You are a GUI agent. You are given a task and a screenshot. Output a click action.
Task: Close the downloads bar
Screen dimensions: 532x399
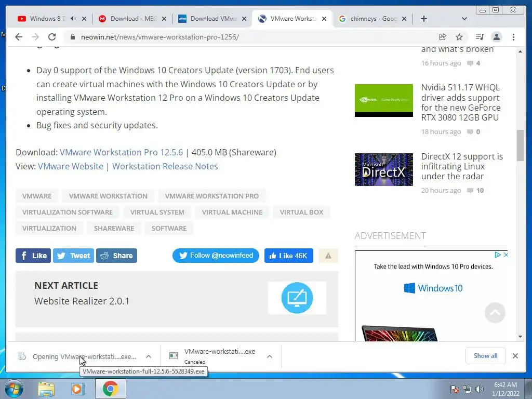tap(515, 355)
